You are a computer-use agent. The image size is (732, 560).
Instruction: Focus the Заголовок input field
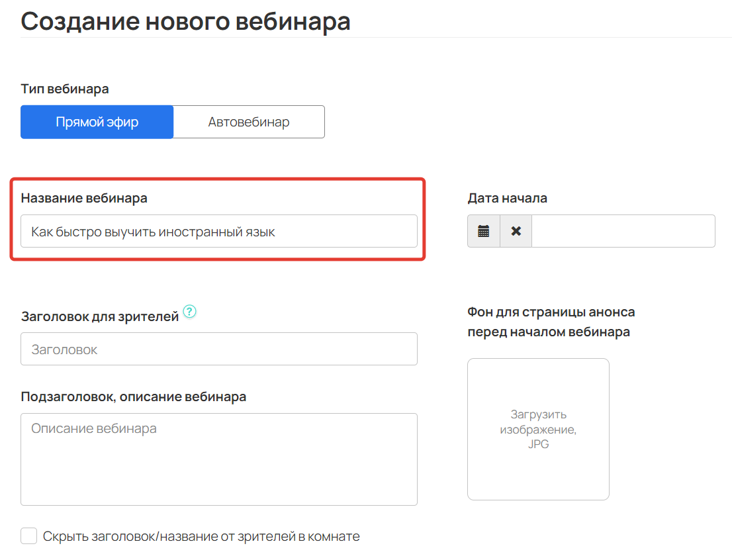coord(219,349)
